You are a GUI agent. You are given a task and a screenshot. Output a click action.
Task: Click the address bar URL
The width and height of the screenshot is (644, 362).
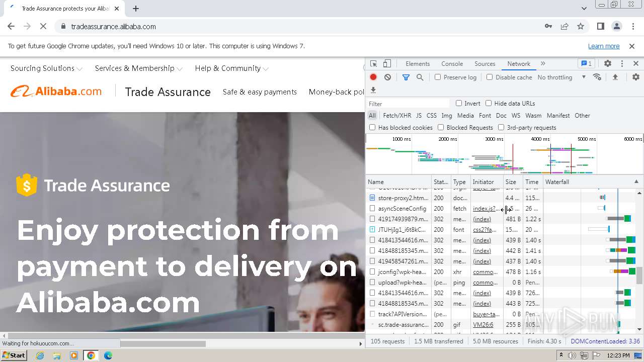tap(113, 26)
